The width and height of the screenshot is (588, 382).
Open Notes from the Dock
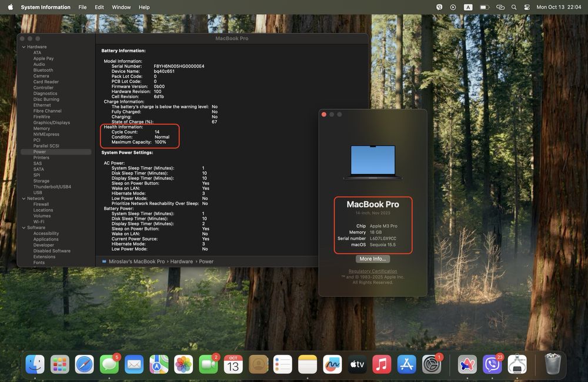308,364
